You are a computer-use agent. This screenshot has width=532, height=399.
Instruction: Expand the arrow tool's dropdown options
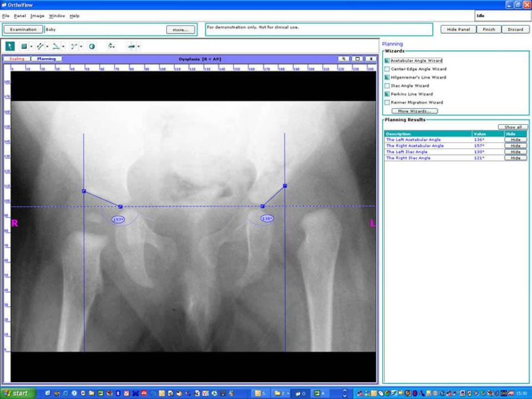click(140, 46)
